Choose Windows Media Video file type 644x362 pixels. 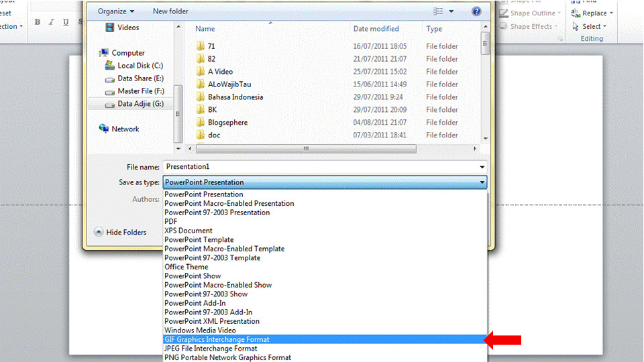325,330
